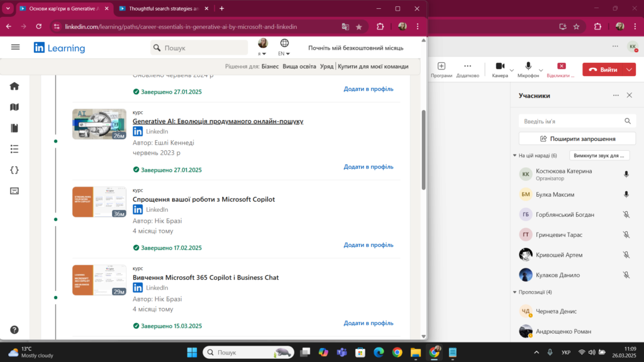Image resolution: width=644 pixels, height=362 pixels.
Task: Toggle Кулаков Данило muted microphone icon
Action: (x=626, y=275)
